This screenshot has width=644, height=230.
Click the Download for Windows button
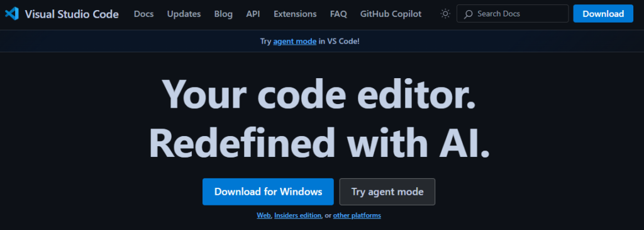tap(268, 192)
